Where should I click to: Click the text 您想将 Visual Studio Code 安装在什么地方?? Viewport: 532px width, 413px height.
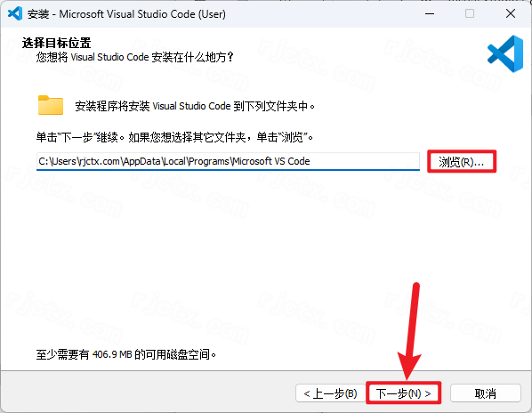click(x=134, y=57)
